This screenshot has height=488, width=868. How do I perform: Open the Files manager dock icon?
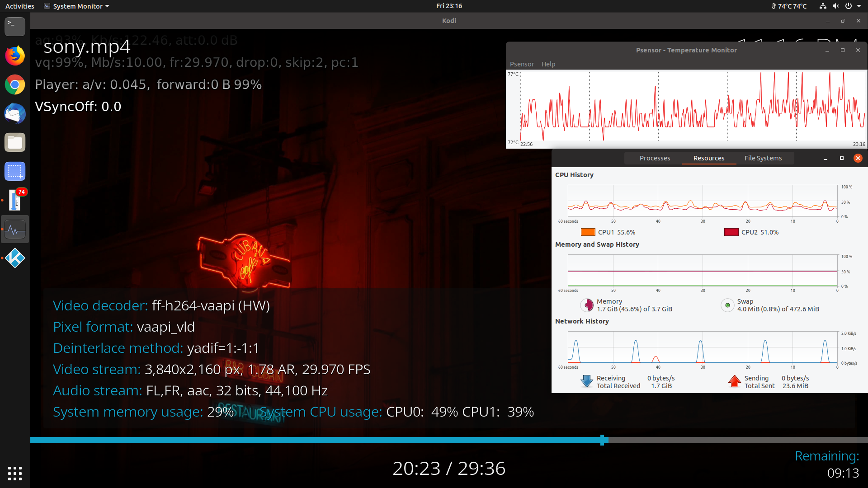pos(15,142)
